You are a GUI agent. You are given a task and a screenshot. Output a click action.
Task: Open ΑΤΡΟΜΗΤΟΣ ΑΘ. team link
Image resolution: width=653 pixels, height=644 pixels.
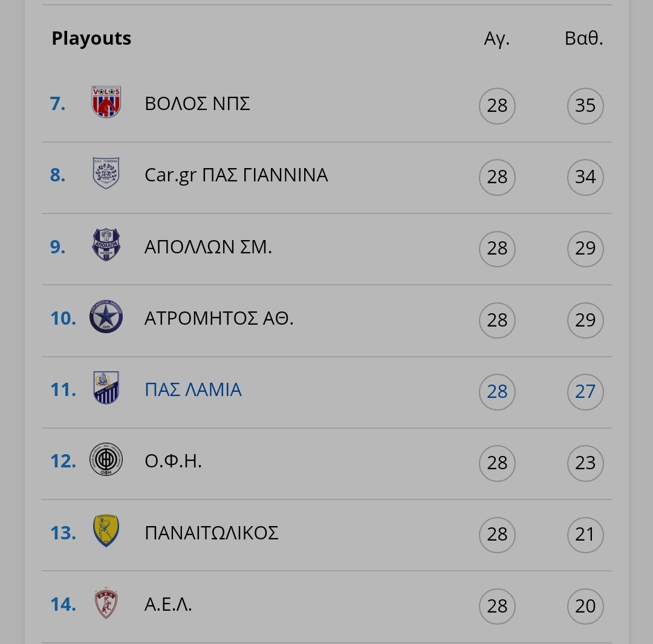[x=219, y=319]
